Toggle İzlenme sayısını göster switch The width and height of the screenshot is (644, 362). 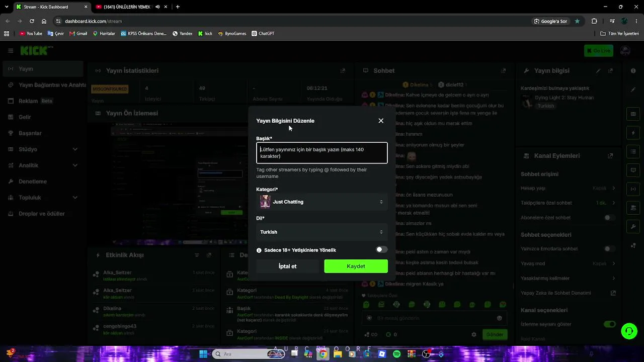(609, 324)
